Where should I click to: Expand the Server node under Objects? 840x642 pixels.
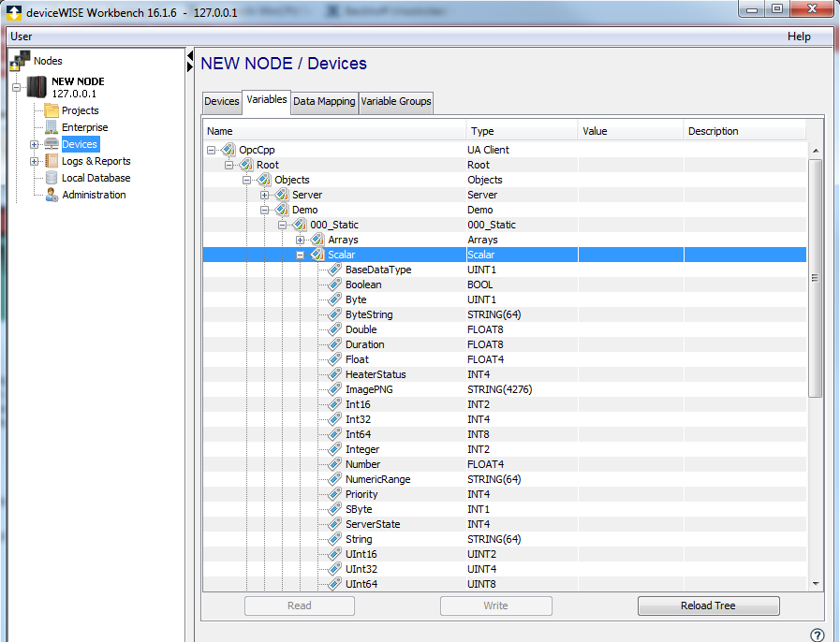pyautogui.click(x=265, y=195)
